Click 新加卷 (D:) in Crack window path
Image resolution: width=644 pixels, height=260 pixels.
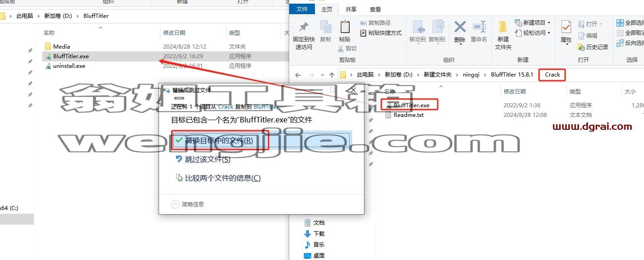tap(398, 75)
